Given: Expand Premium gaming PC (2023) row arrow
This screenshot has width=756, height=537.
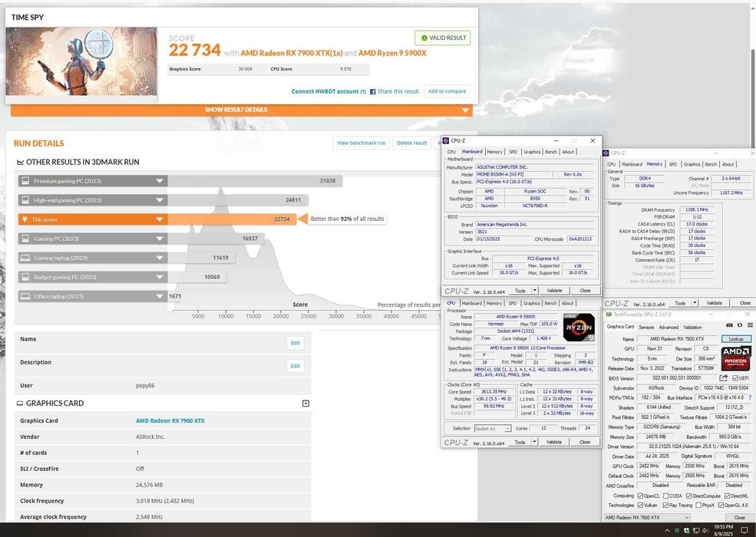Looking at the screenshot, I should (x=160, y=181).
